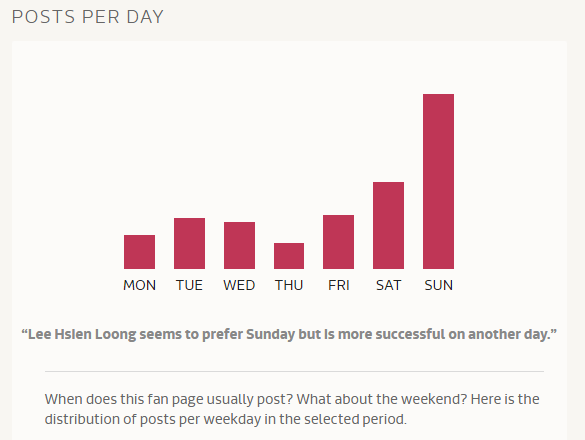585x440 pixels.
Task: Click the POSTS PER DAY heading
Action: click(x=88, y=17)
